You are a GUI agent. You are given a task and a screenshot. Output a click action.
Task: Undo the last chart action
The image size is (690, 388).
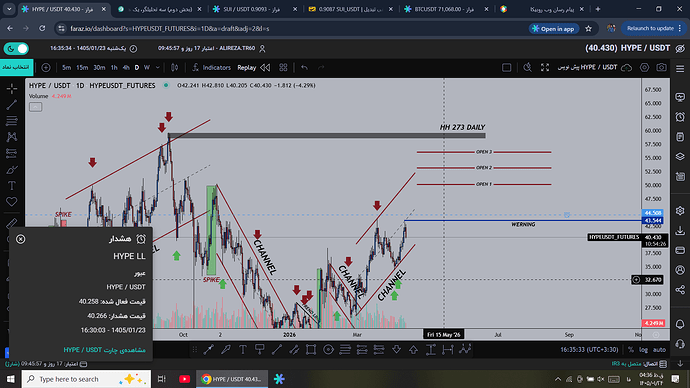click(304, 67)
